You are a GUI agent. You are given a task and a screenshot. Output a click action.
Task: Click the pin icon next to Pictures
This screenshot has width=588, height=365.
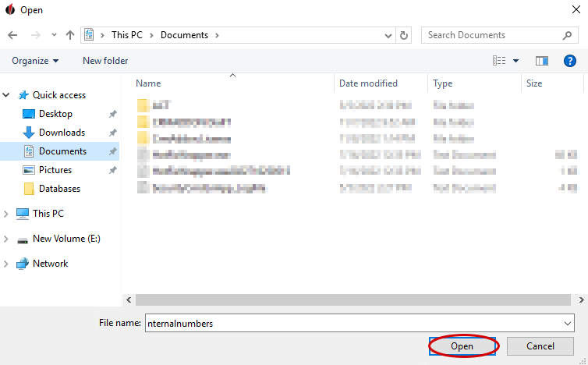(x=112, y=170)
